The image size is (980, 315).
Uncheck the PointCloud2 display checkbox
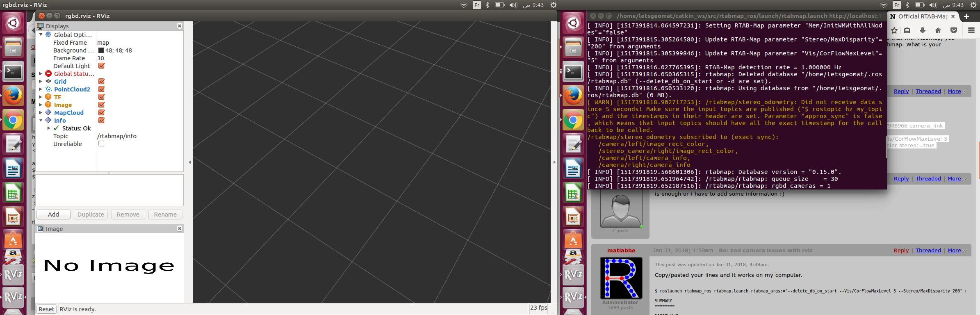101,89
